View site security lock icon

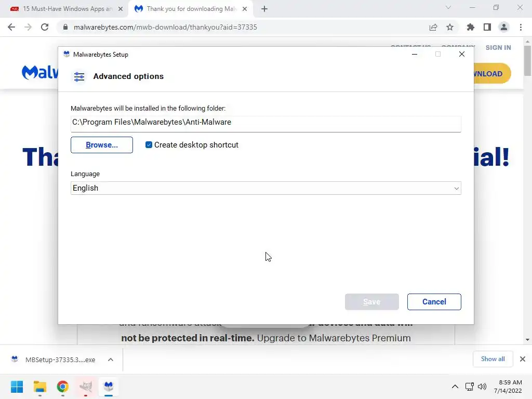(65, 27)
